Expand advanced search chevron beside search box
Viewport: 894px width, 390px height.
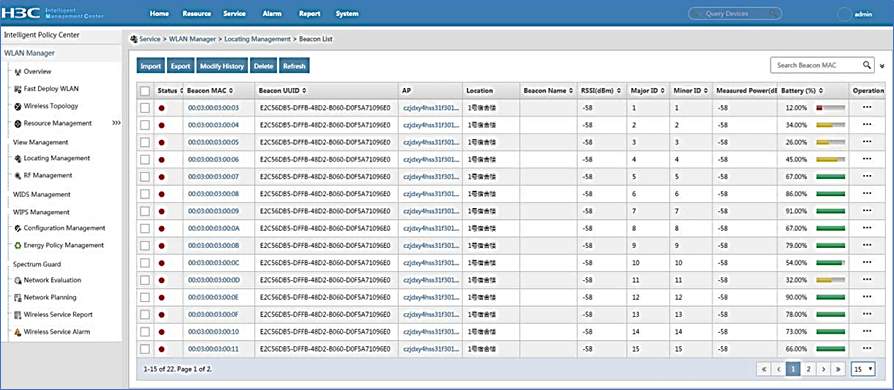(883, 66)
